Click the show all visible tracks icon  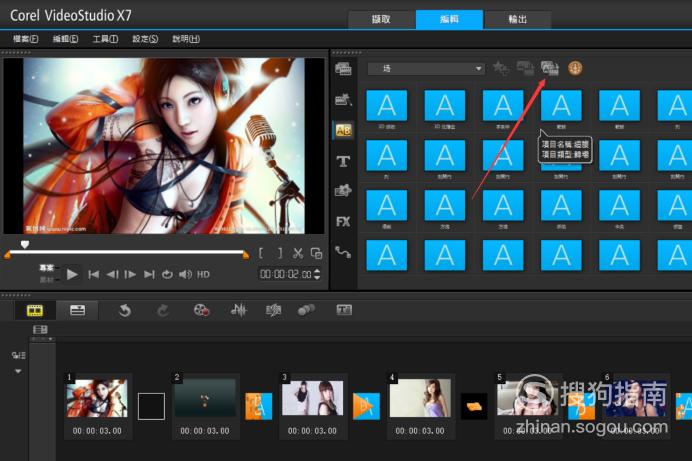[19, 355]
